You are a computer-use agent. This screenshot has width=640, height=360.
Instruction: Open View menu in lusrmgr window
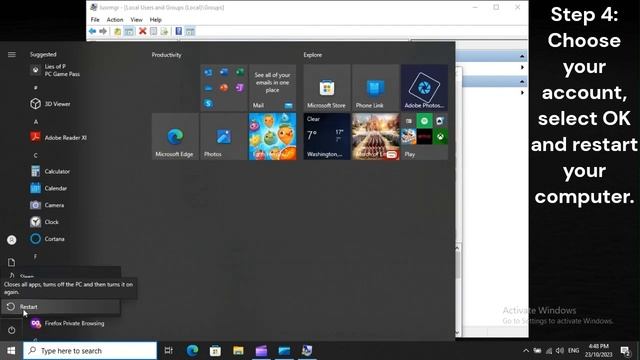pos(136,20)
